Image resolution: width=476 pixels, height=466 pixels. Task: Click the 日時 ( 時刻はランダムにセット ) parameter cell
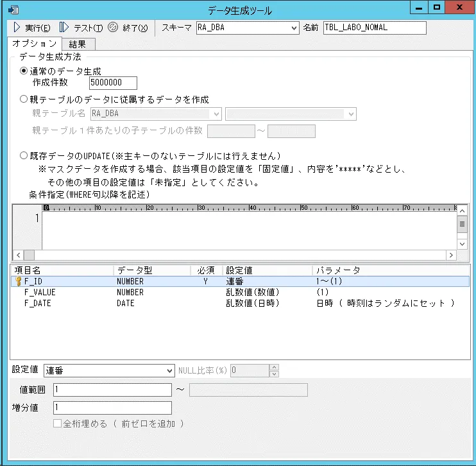[x=386, y=303]
